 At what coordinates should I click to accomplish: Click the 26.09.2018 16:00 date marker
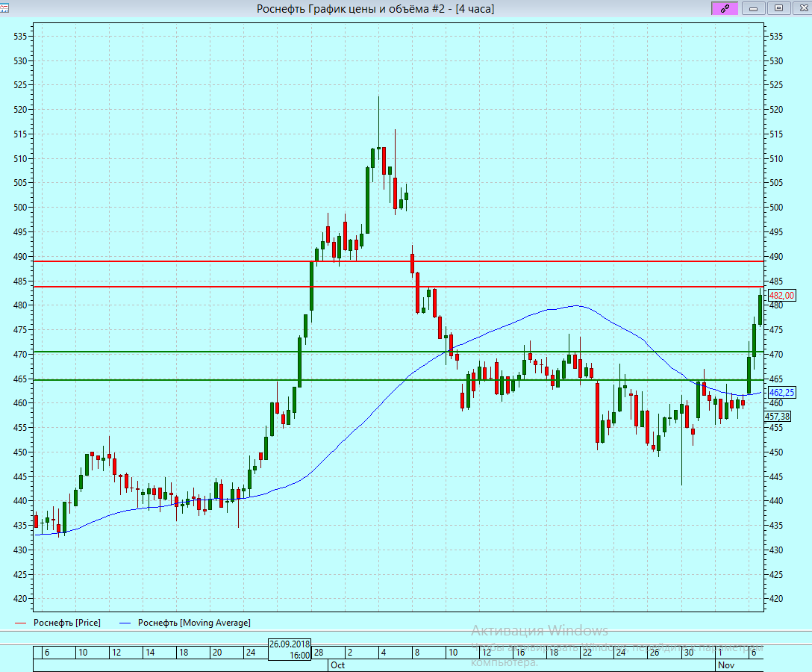click(290, 649)
